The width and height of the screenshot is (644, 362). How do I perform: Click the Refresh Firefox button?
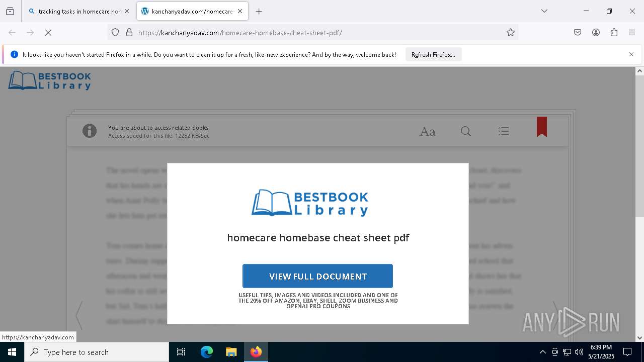tap(433, 55)
